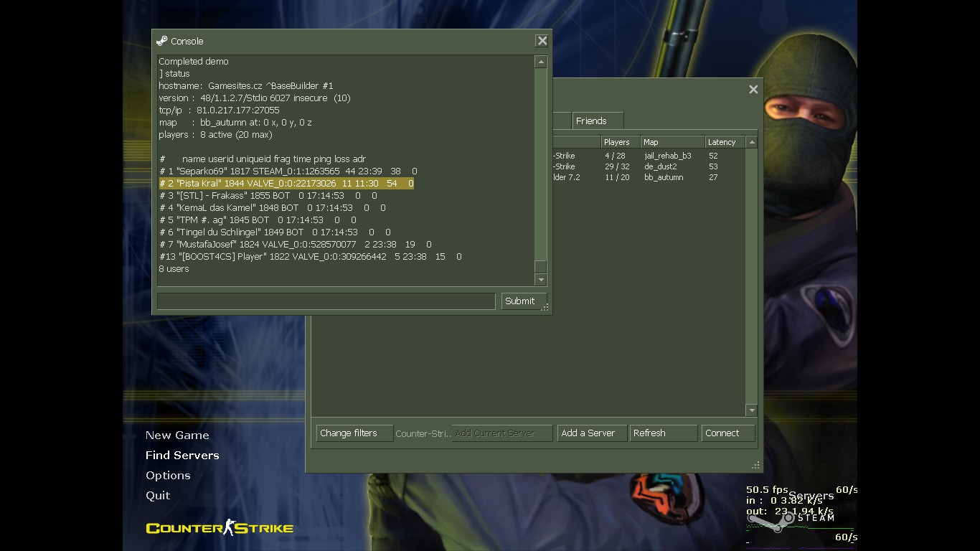Click the server list scroll down arrow
Viewport: 980px width, 551px height.
(x=751, y=410)
